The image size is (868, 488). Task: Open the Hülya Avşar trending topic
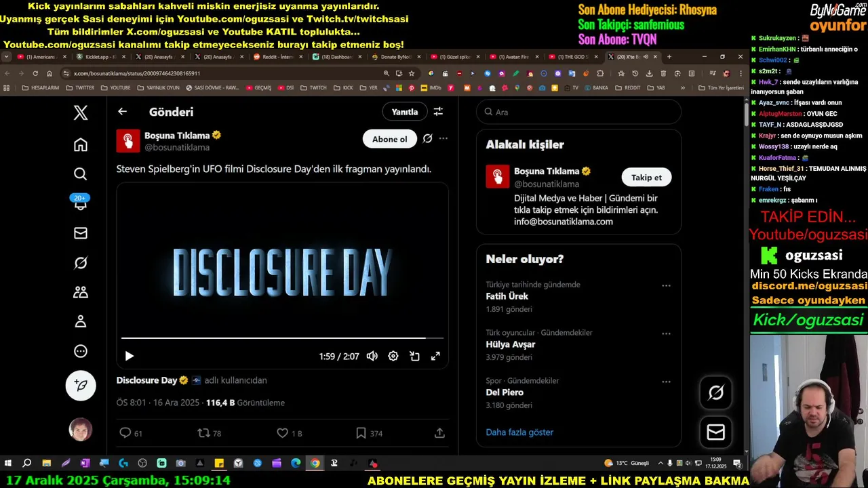[511, 344]
